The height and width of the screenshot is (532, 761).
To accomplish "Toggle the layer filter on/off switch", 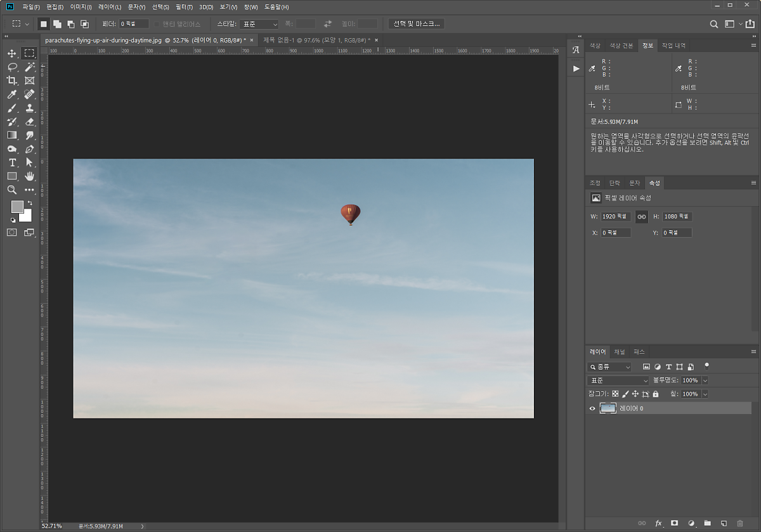I will [706, 366].
